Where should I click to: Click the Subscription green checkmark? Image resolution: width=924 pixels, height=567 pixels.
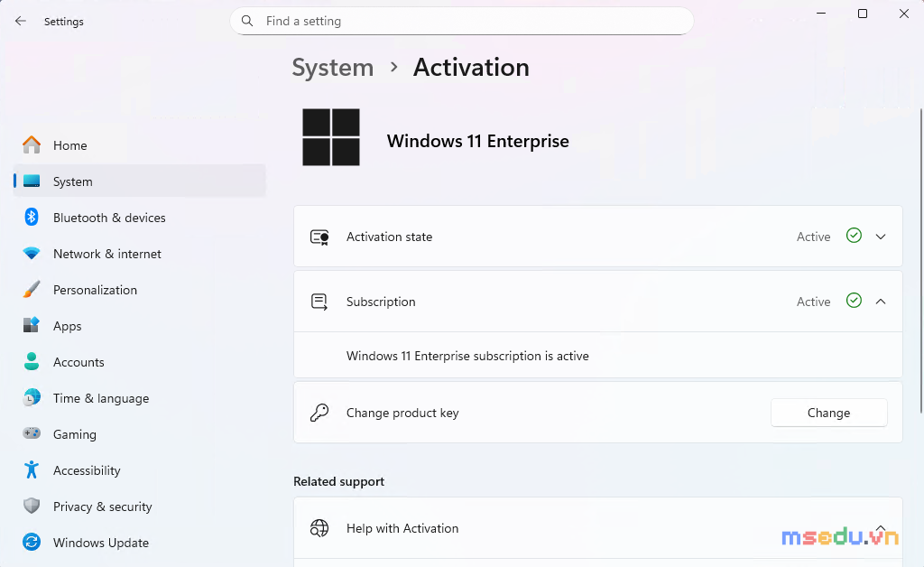coord(854,301)
